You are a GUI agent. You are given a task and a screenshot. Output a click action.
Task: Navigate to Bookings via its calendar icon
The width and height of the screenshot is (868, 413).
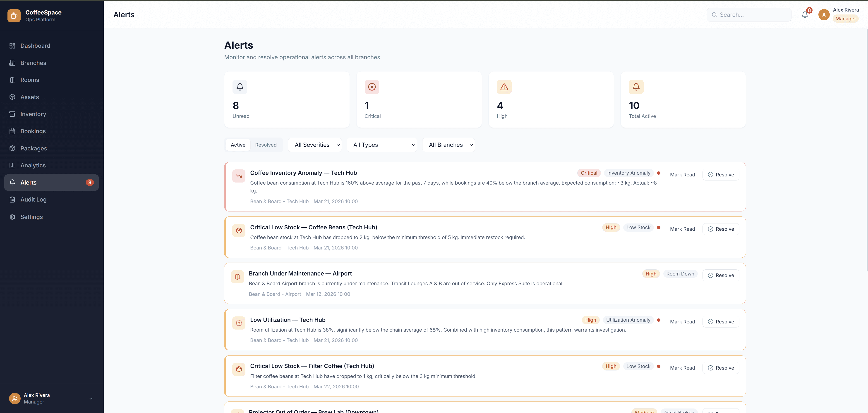click(12, 131)
